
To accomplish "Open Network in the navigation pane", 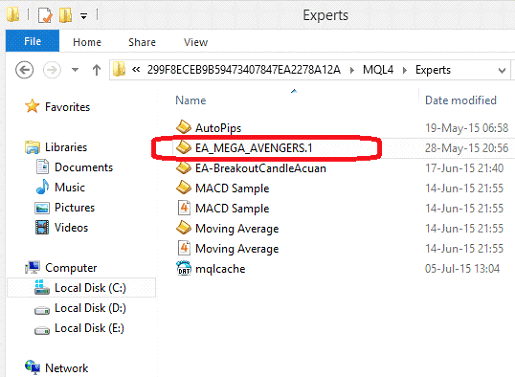I will click(67, 368).
